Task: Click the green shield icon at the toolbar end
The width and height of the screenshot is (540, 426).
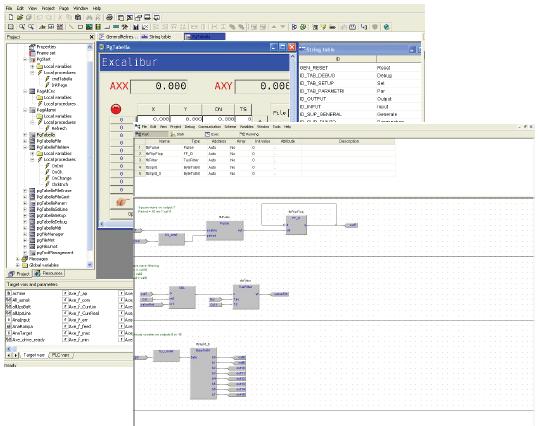Action: click(386, 27)
